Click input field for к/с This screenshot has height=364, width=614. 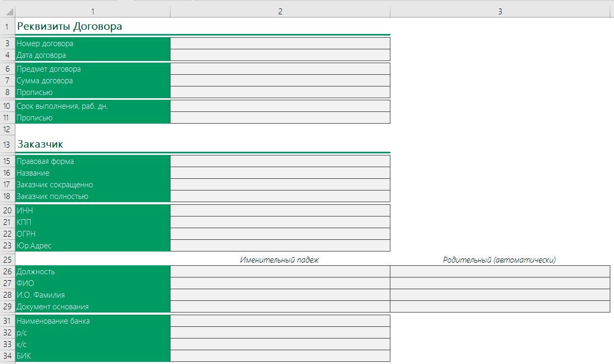[280, 344]
